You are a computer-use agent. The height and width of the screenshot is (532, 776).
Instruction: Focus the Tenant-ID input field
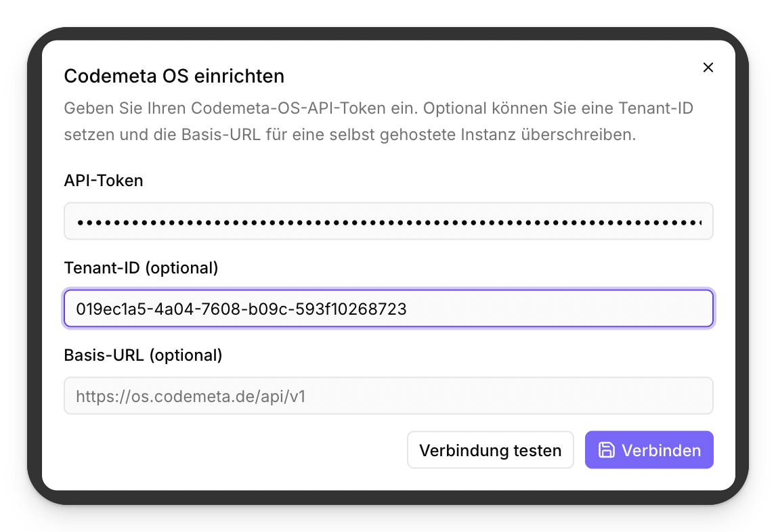[x=389, y=309]
